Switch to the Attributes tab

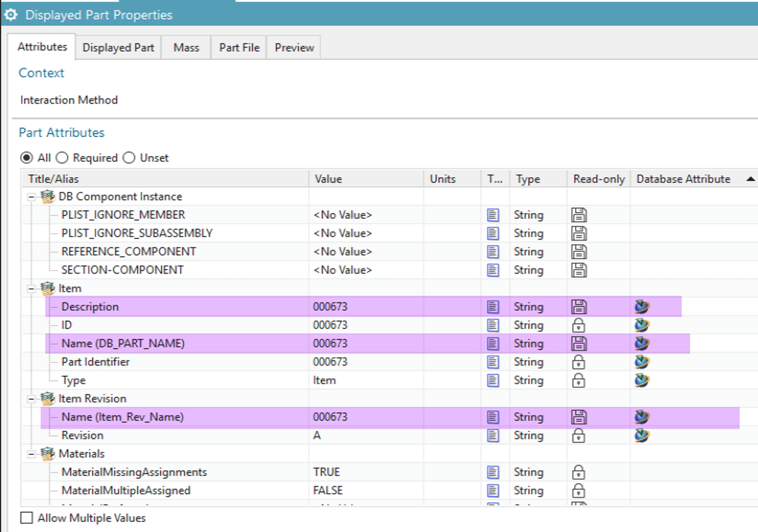point(42,47)
